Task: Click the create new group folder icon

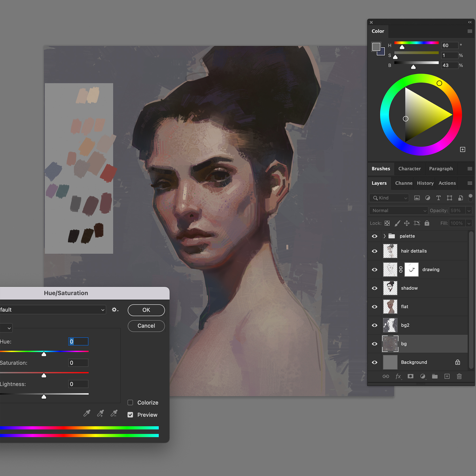Action: (x=435, y=376)
